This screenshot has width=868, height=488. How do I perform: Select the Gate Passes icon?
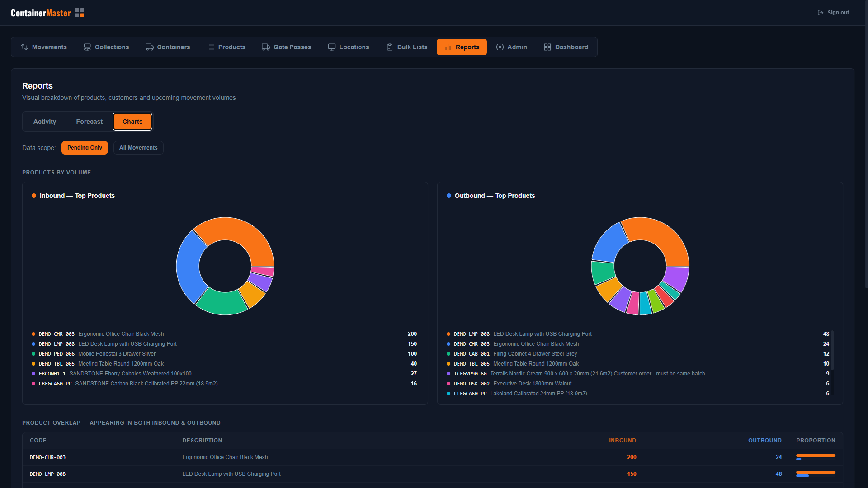coord(265,47)
